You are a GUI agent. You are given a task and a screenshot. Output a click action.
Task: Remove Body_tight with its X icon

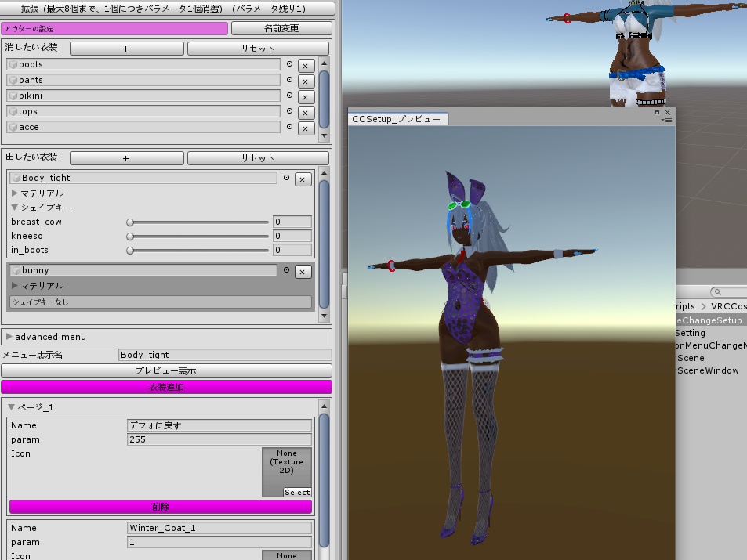tap(303, 179)
